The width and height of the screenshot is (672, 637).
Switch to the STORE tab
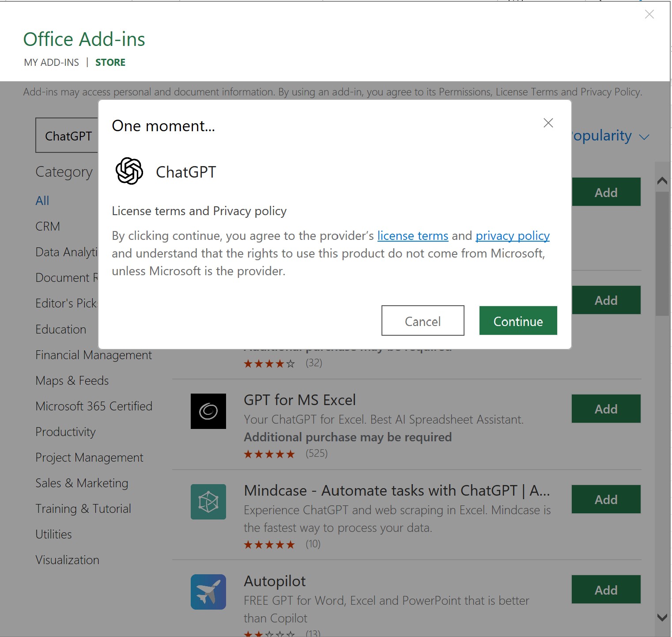pos(110,62)
